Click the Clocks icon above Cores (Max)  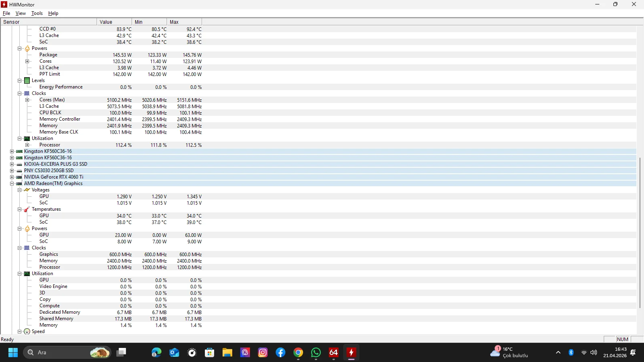(x=27, y=93)
